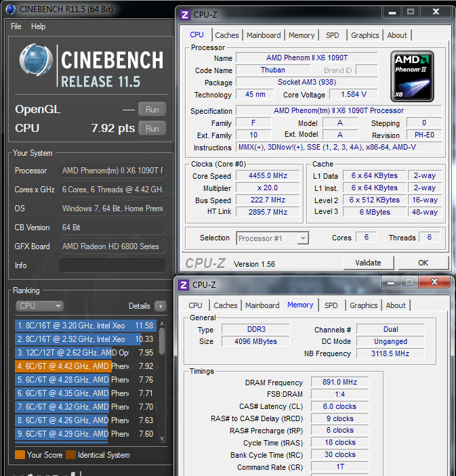This screenshot has height=476, width=456.
Task: Switch to CPU tab in lower CPU-Z window
Action: coord(195,305)
